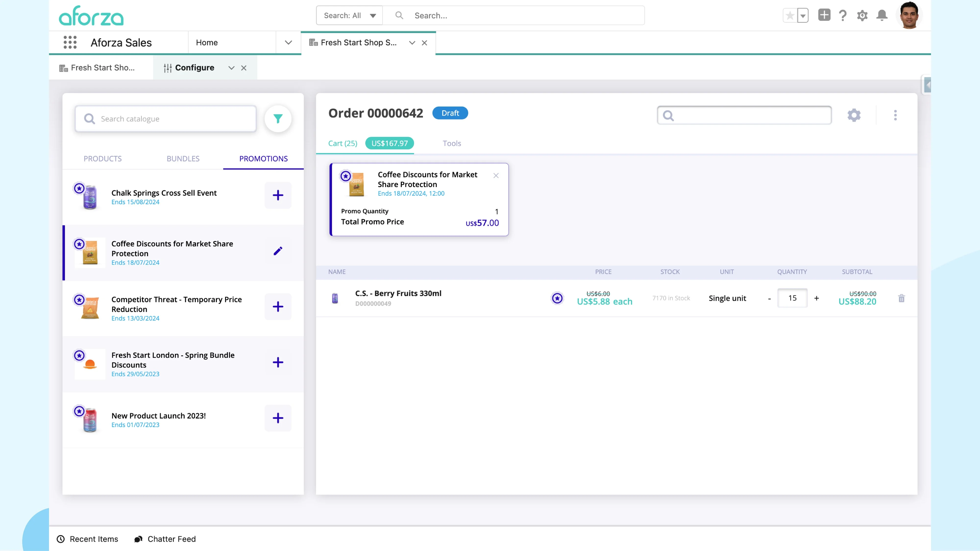The image size is (980, 551).
Task: Open the global actions plus icon
Action: (x=824, y=15)
